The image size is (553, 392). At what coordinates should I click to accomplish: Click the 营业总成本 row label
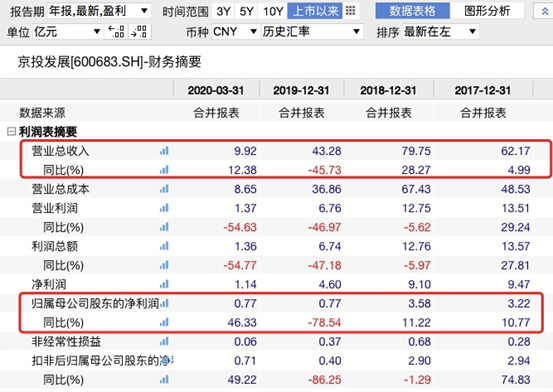(60, 189)
